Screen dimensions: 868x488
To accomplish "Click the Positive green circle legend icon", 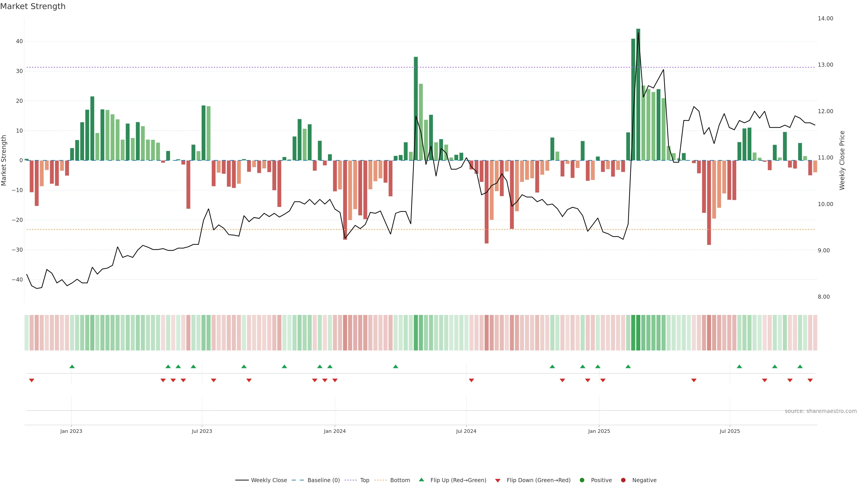I will coord(582,480).
